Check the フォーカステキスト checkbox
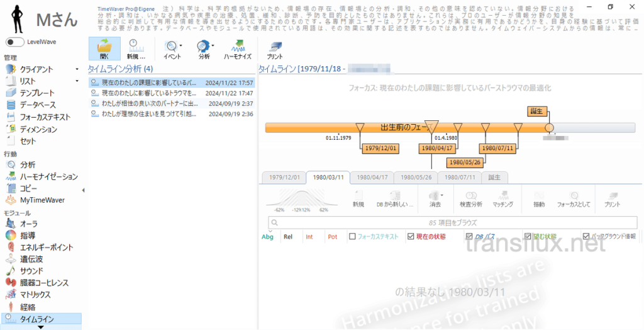 pyautogui.click(x=352, y=237)
